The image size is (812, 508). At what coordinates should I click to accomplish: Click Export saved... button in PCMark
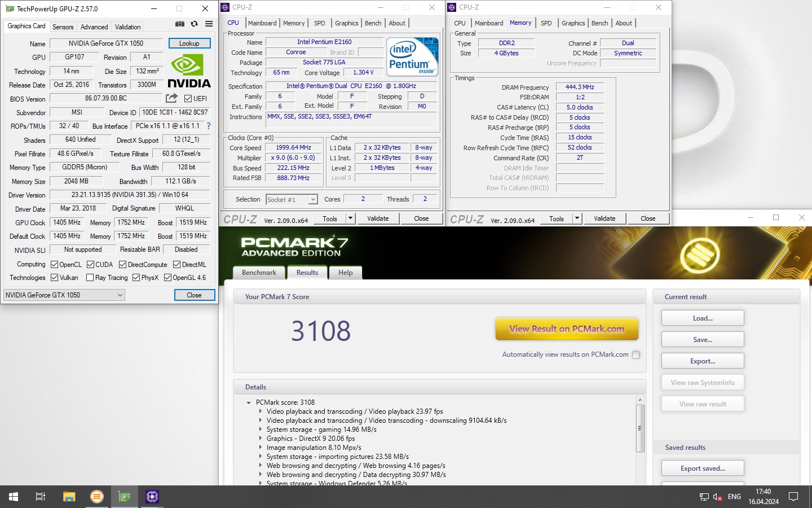[x=703, y=468]
